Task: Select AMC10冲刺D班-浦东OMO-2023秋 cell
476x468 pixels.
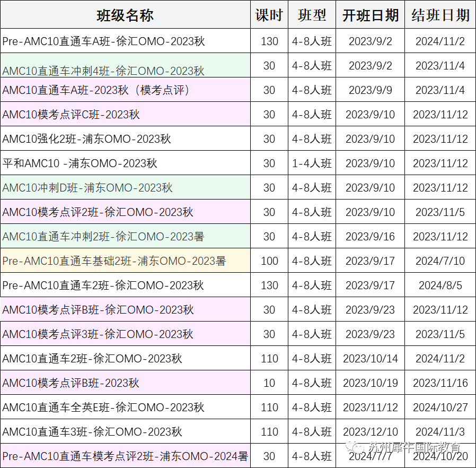Action: click(125, 187)
